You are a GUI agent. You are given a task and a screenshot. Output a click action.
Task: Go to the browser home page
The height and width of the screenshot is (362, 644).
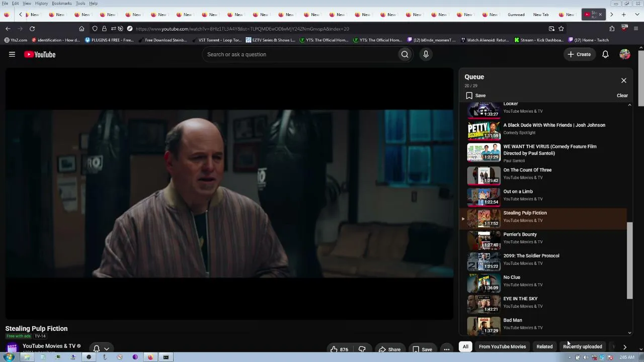(82, 29)
